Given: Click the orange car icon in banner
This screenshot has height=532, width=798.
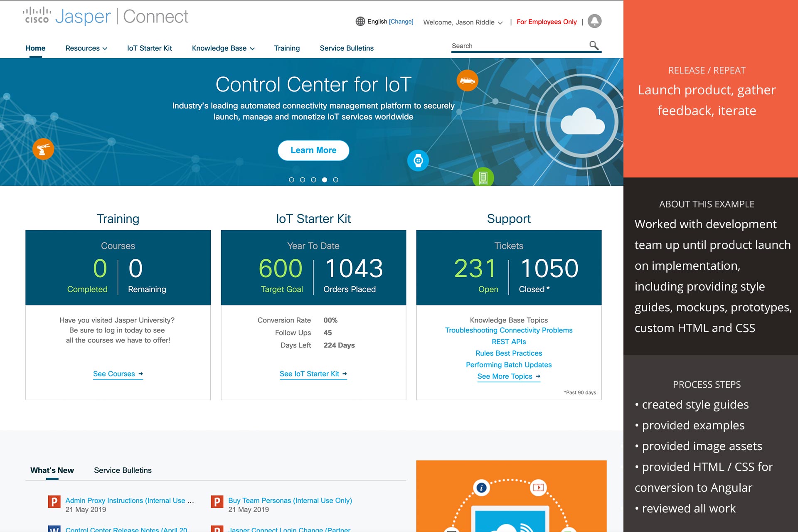Looking at the screenshot, I should point(467,81).
